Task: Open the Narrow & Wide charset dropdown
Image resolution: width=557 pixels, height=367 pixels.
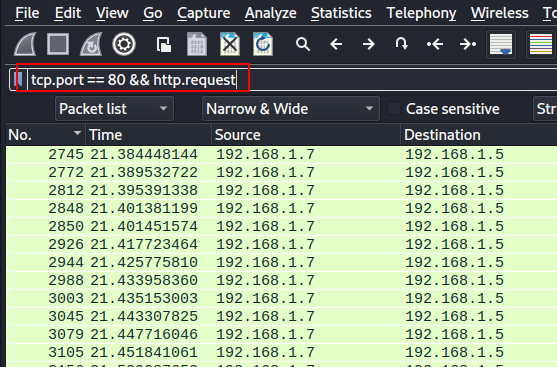Action: tap(291, 109)
